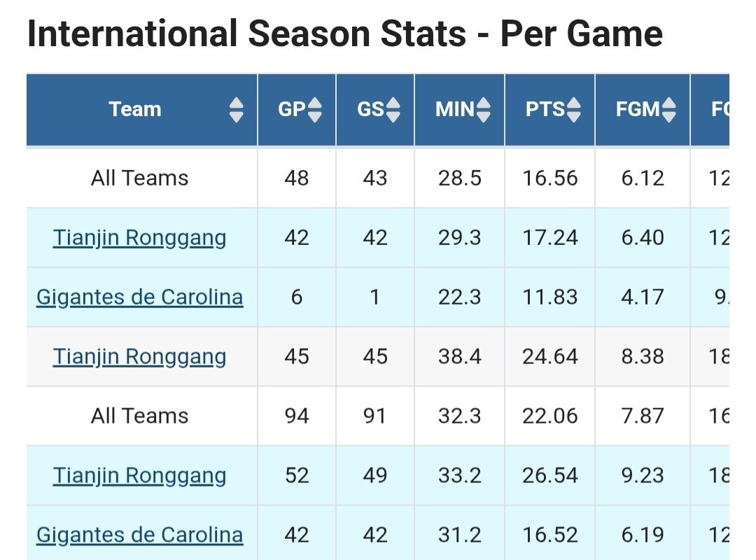Click the 26.54 PTS cell
756x560 pixels.
(x=549, y=475)
